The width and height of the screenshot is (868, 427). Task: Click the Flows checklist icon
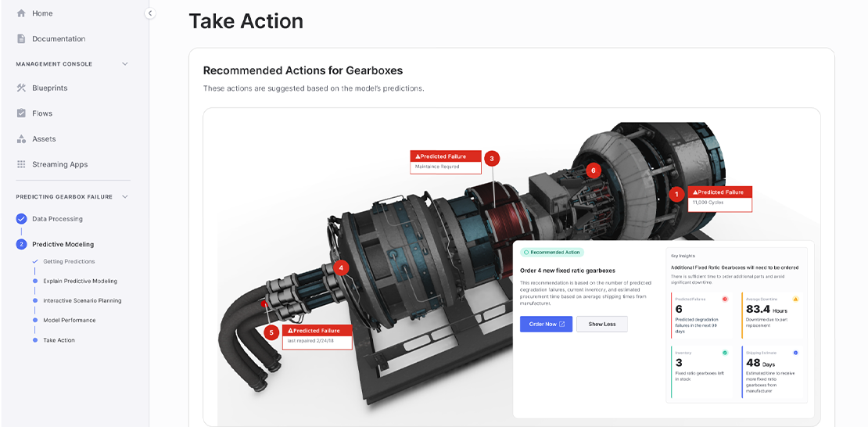[21, 113]
